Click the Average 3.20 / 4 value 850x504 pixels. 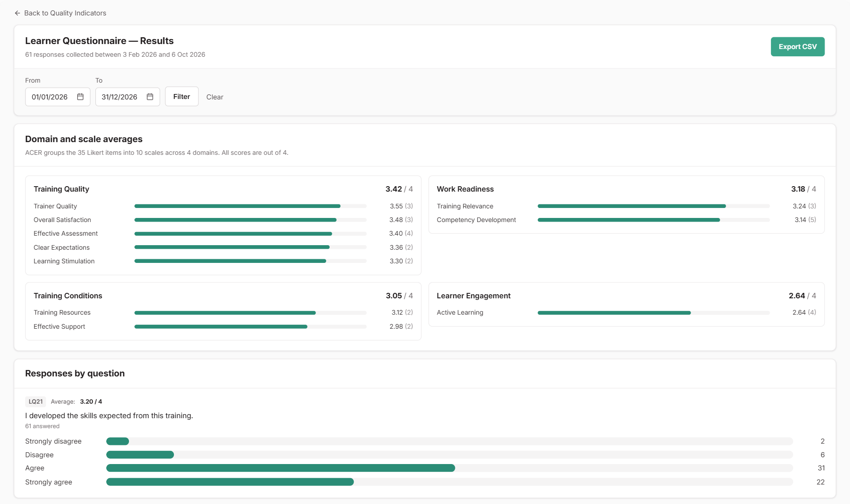pos(91,401)
